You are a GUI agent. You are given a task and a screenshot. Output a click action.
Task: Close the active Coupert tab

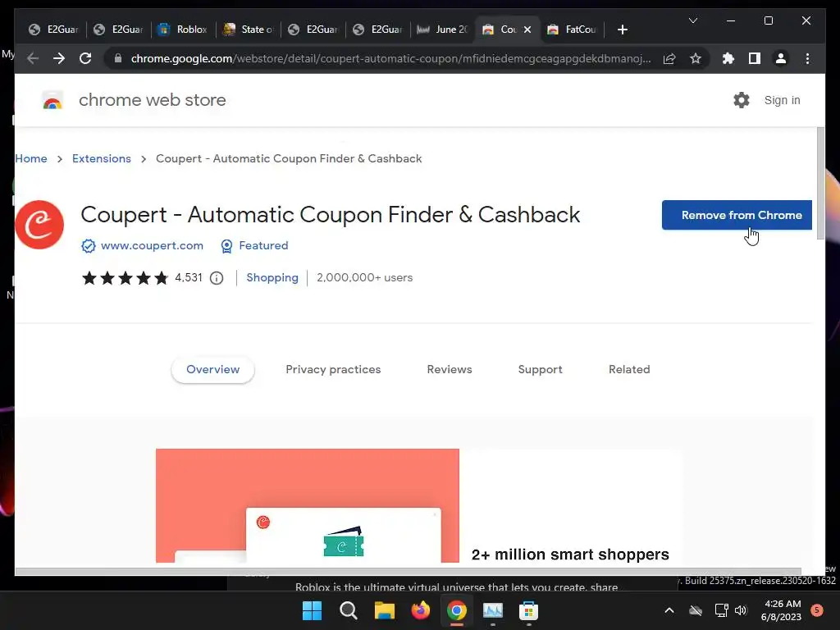click(x=527, y=30)
